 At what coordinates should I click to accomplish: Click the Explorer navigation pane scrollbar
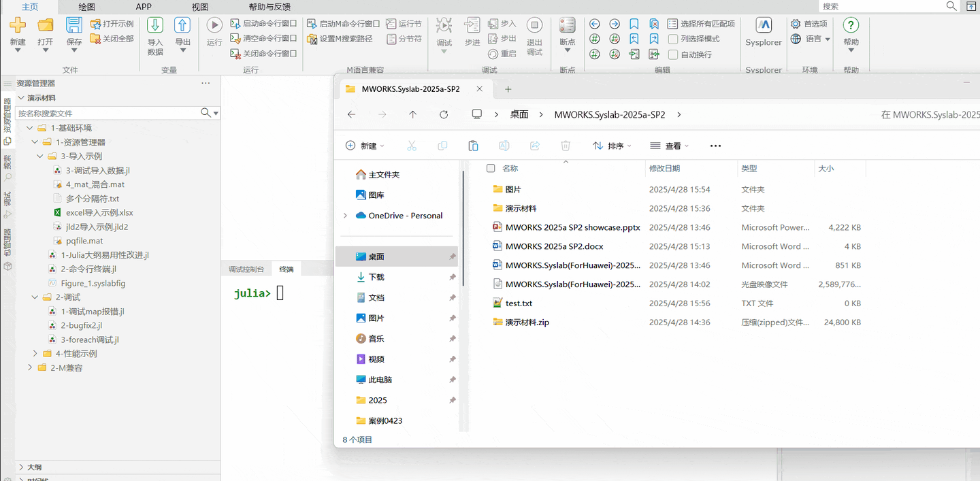pyautogui.click(x=463, y=228)
